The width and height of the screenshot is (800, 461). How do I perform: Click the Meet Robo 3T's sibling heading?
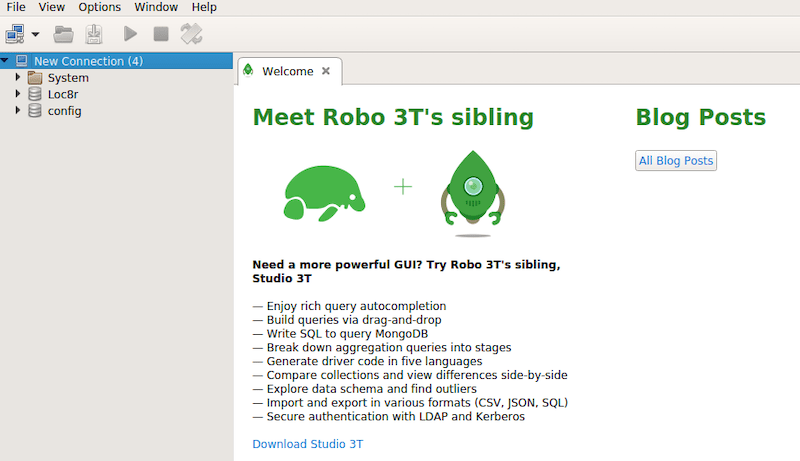(x=393, y=117)
